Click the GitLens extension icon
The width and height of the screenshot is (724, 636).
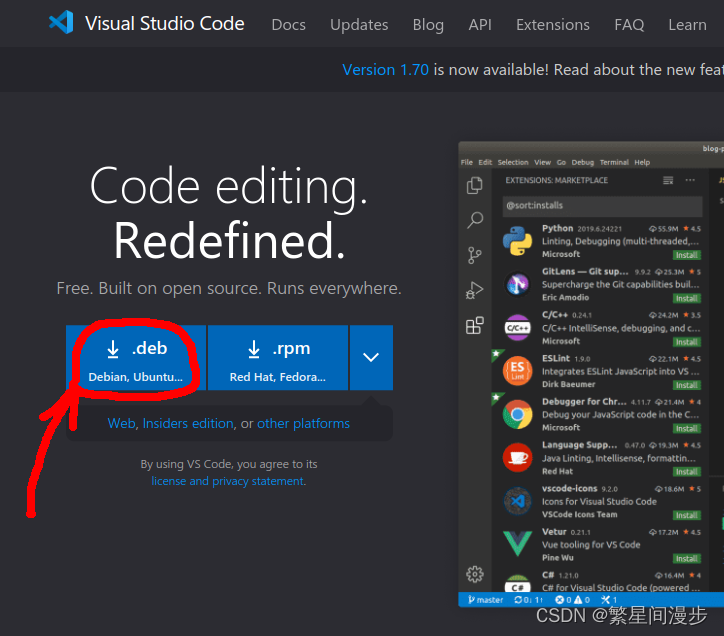tap(517, 284)
